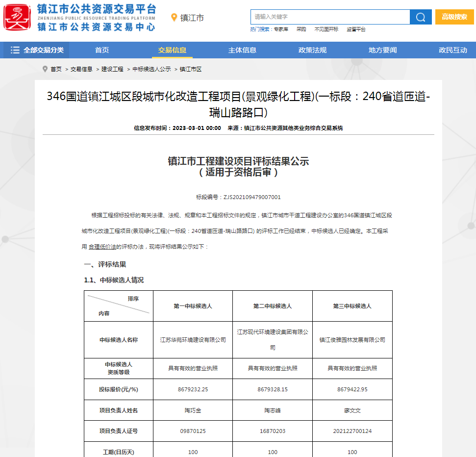Go to the 首页 nav tab
This screenshot has height=457, width=476.
102,50
